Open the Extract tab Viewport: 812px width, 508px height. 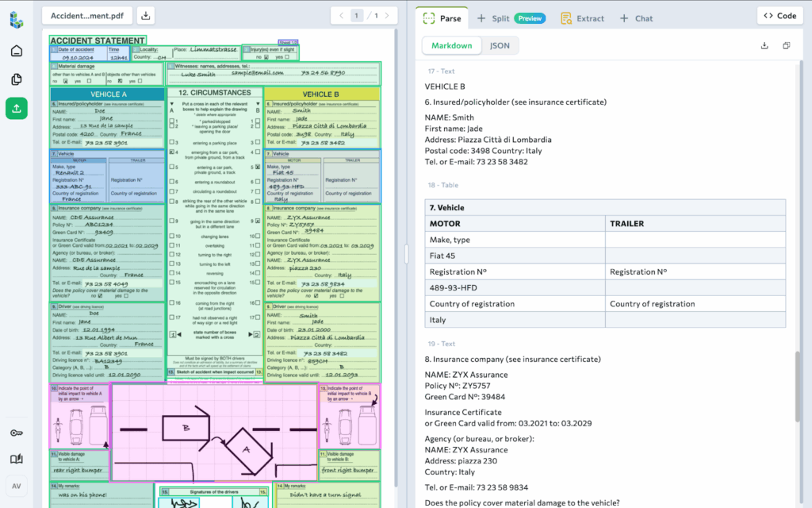tap(582, 17)
